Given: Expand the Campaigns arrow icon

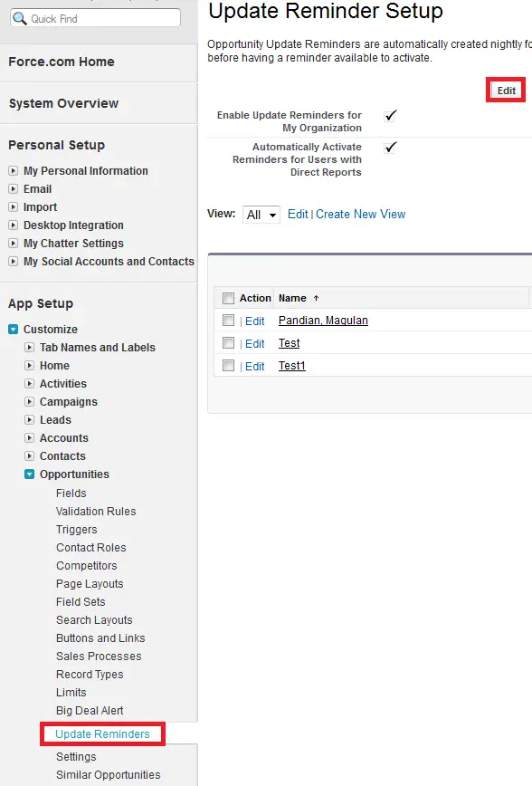Looking at the screenshot, I should [x=30, y=402].
